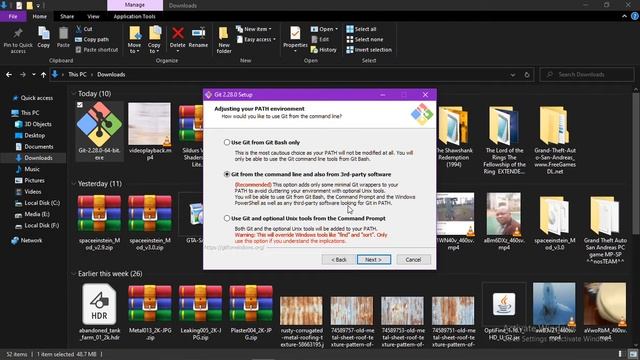Open History from the ribbon
The image size is (640, 360).
[324, 49]
